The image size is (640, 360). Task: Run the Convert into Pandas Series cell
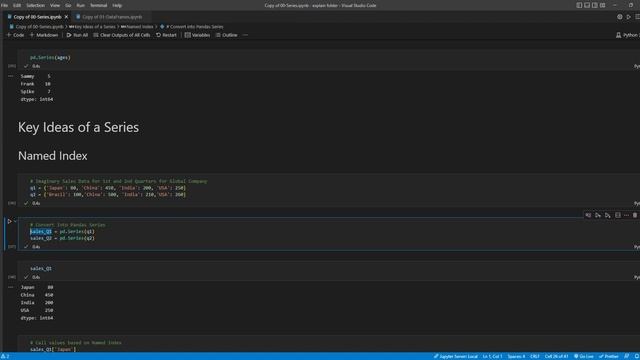[9, 221]
